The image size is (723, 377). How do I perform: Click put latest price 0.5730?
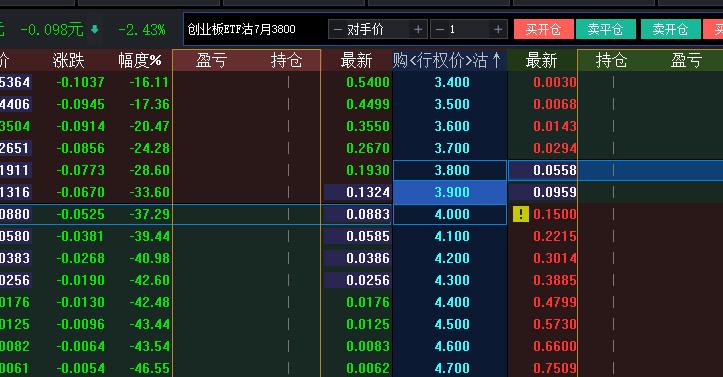(x=555, y=324)
